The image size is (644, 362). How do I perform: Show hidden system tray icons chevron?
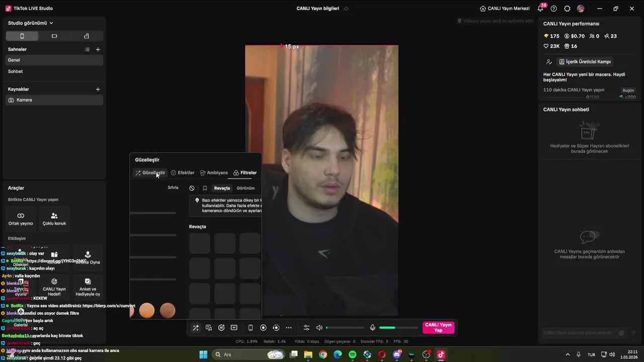click(x=568, y=354)
